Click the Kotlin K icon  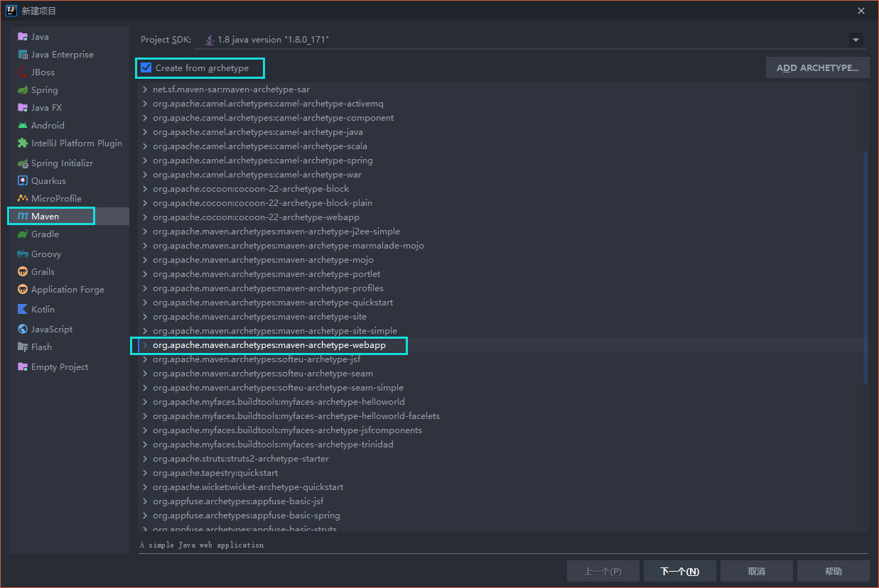(x=23, y=310)
